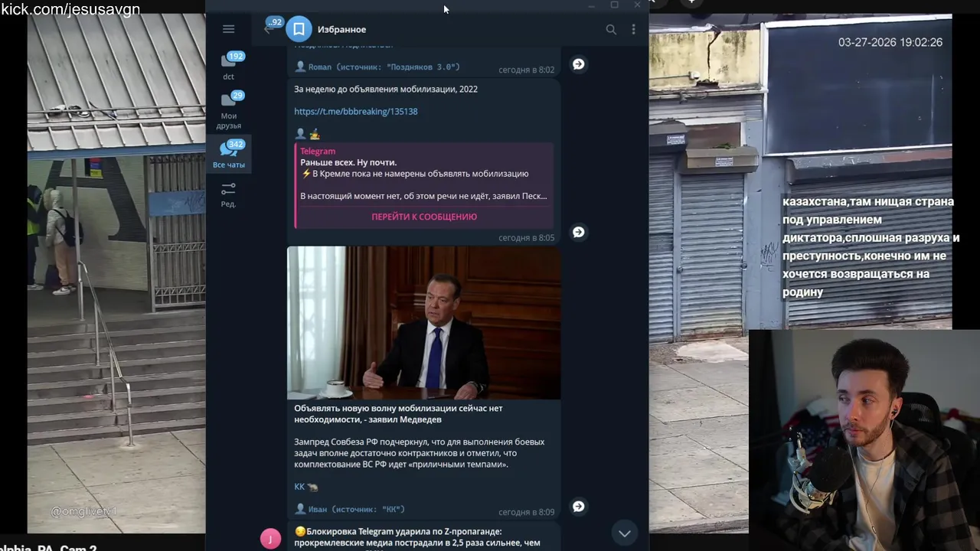Search in the Избранное chat
This screenshot has width=980, height=551.
click(x=611, y=29)
